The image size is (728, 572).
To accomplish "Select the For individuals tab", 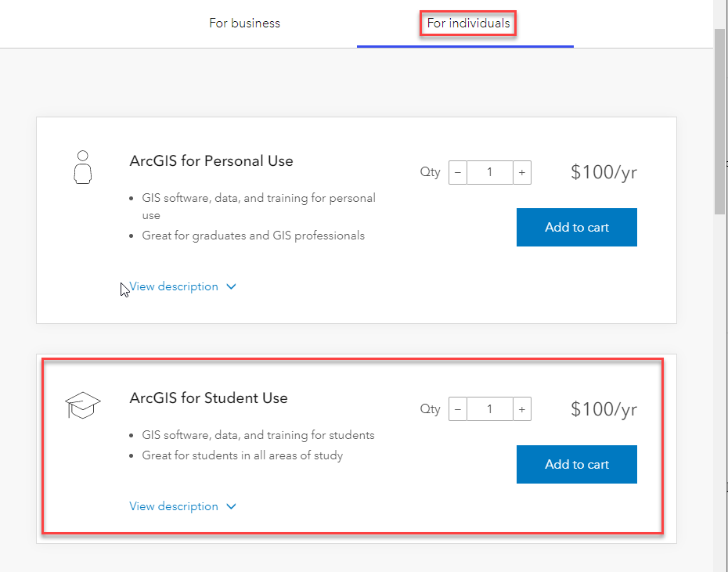I will click(468, 23).
